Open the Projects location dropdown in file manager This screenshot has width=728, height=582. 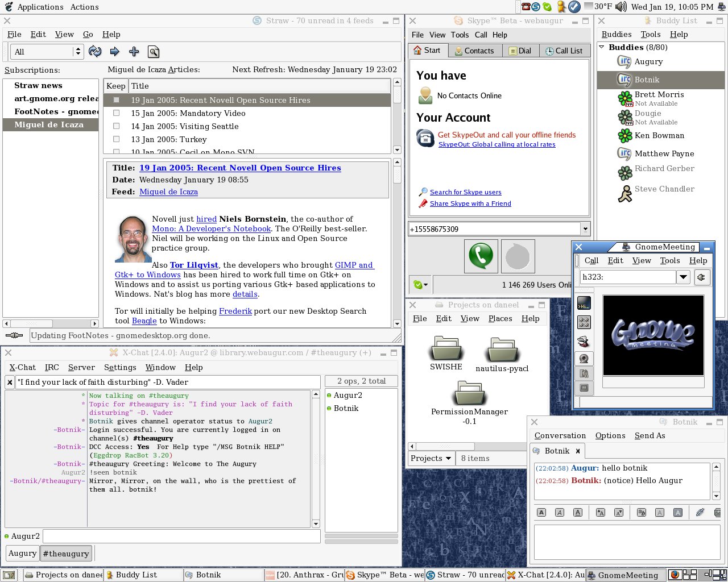[x=431, y=458]
